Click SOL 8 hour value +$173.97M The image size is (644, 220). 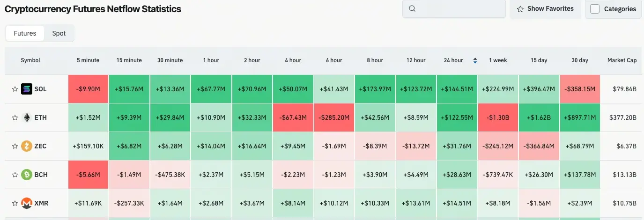point(375,89)
